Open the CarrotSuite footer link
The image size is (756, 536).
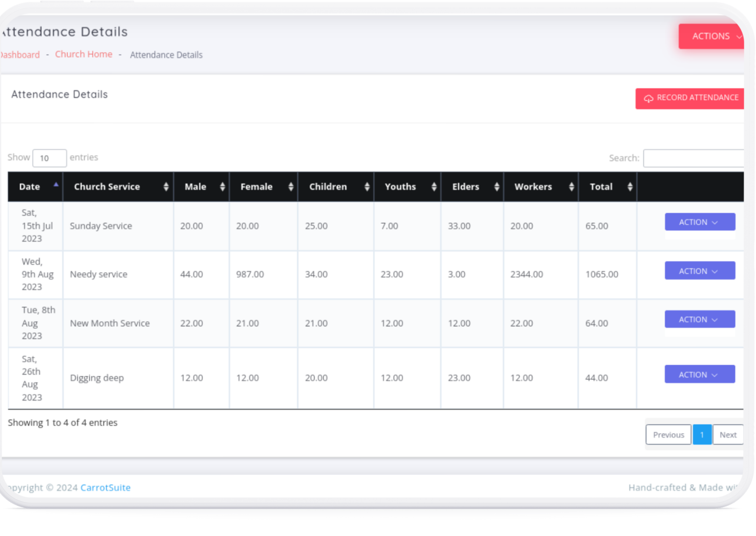pyautogui.click(x=105, y=487)
